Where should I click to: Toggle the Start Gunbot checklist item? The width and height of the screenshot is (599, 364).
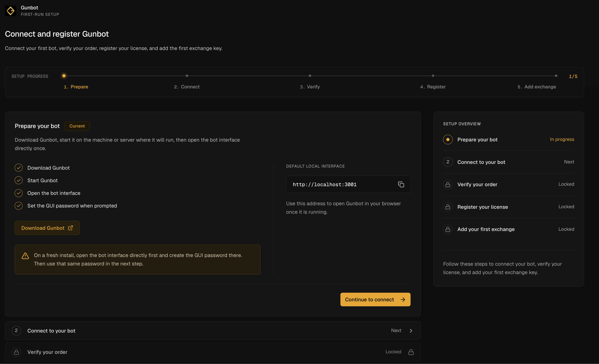coord(19,181)
